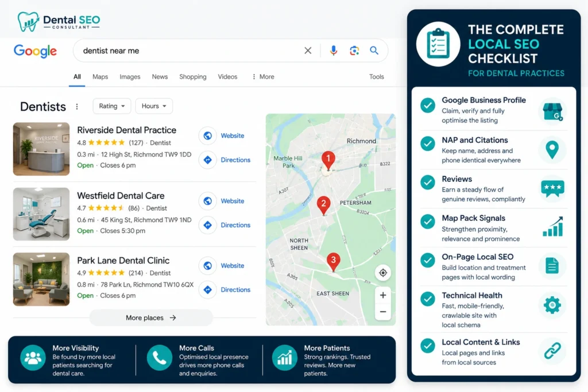
Task: Click Park Lane Dental Clinic directions arrow icon
Action: [207, 290]
